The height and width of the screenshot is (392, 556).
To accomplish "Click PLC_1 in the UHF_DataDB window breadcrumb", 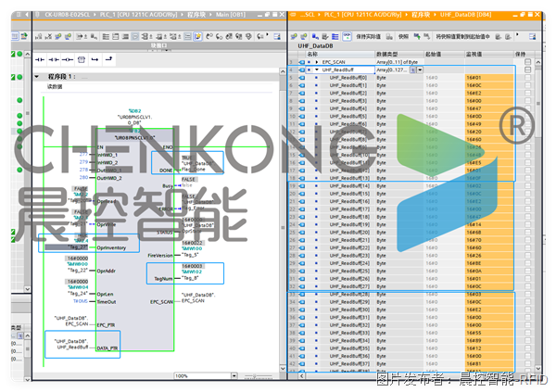I will [362, 15].
